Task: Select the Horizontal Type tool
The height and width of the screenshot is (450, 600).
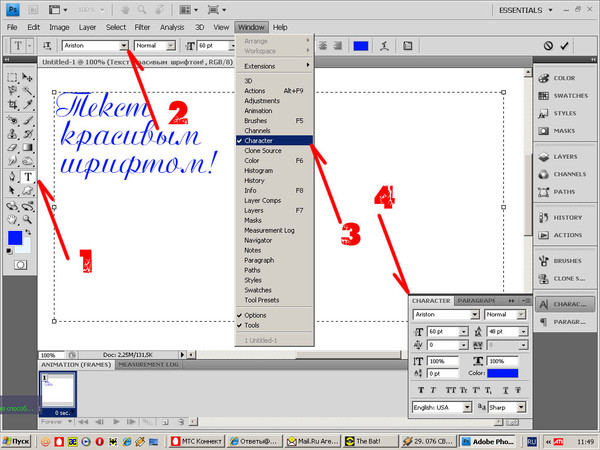Action: click(x=28, y=177)
